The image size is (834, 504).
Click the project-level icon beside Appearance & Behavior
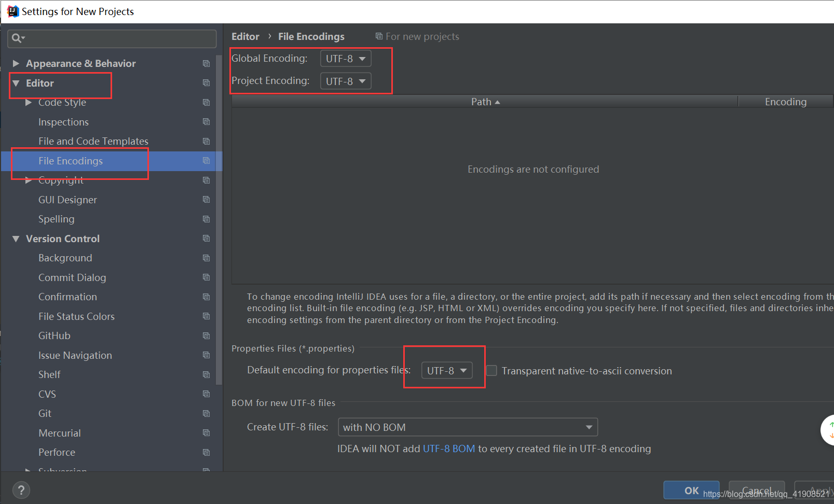pos(206,63)
